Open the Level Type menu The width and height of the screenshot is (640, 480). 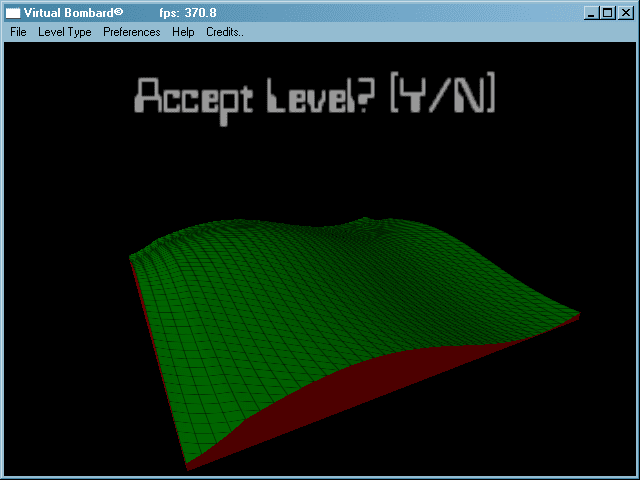click(x=64, y=32)
